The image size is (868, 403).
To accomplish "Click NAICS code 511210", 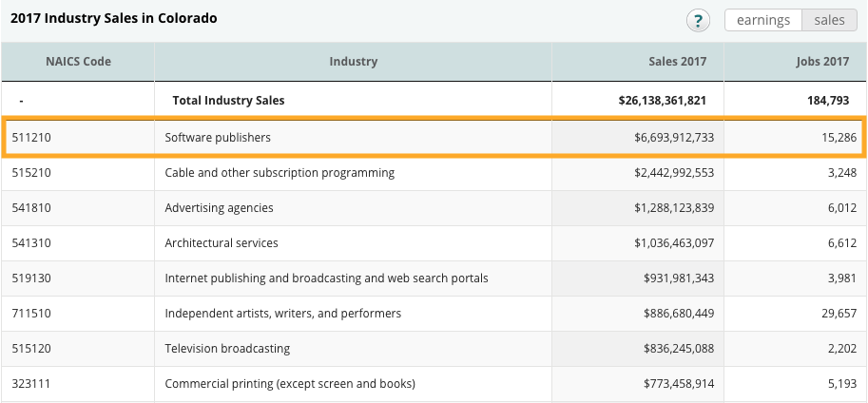I will (31, 137).
